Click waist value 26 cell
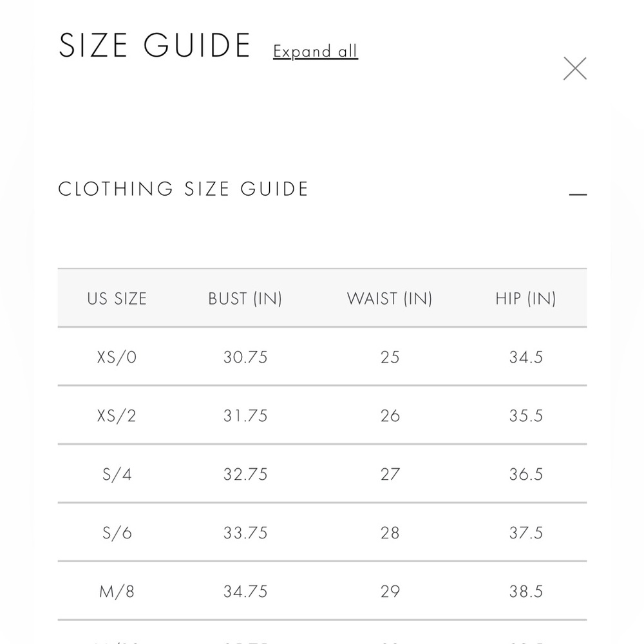 tap(390, 415)
